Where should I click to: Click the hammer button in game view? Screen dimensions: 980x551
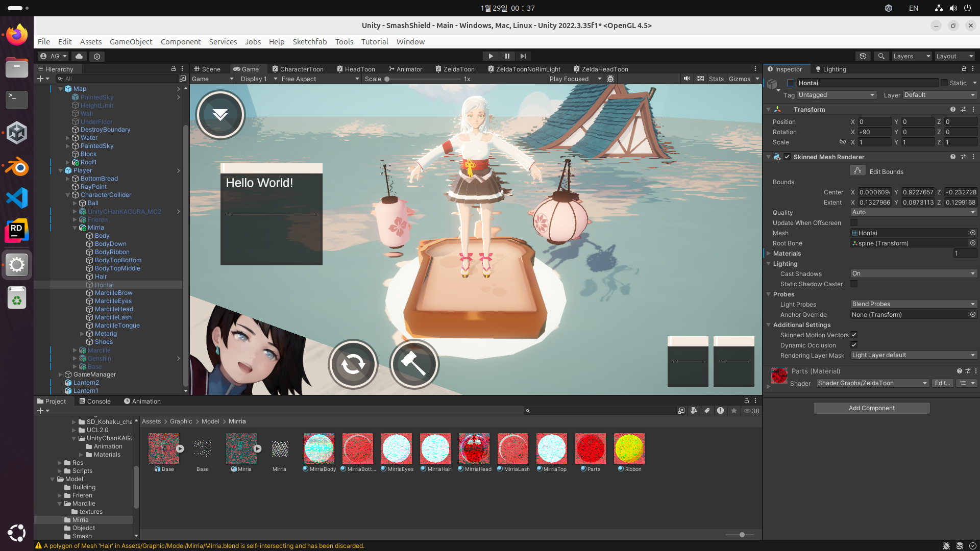point(414,364)
